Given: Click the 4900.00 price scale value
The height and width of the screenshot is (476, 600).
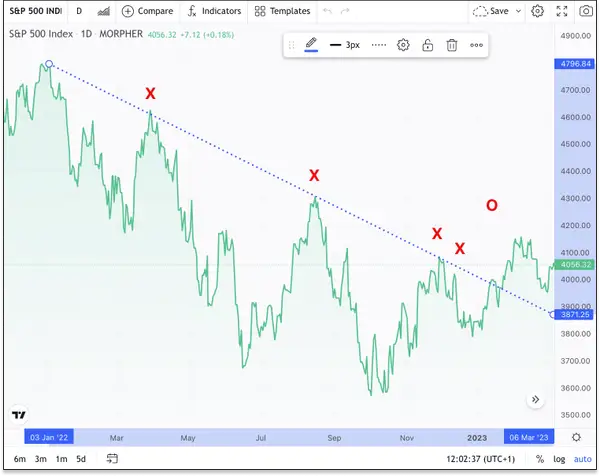Looking at the screenshot, I should [576, 36].
